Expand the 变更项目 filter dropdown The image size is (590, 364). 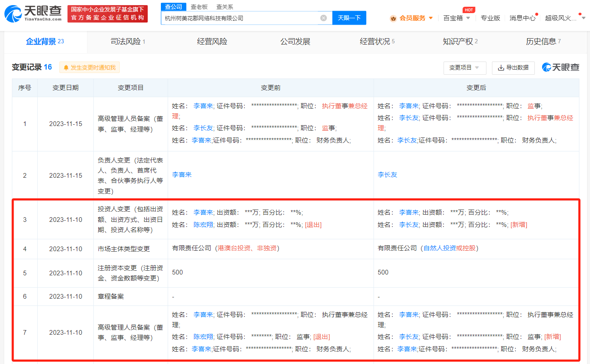tap(465, 68)
